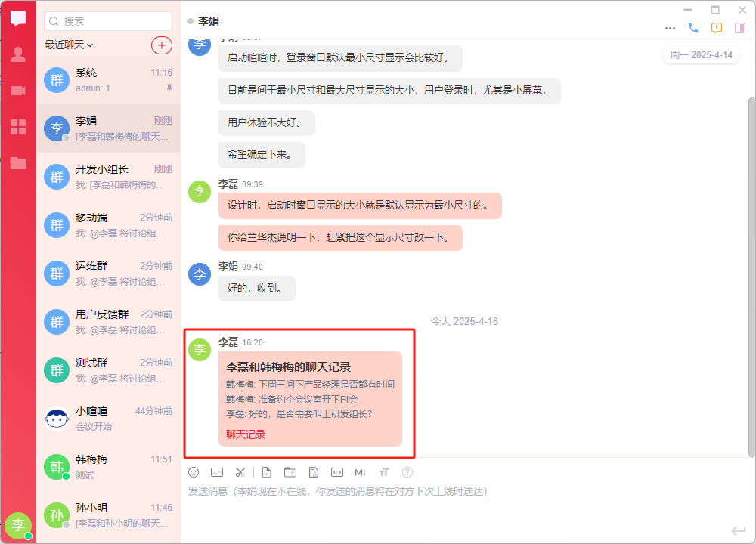Expand the 最近聊天 dropdown
This screenshot has width=756, height=544.
click(69, 45)
